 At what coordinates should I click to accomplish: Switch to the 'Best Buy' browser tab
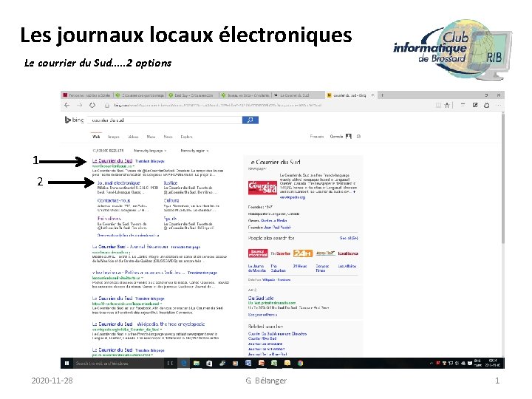coord(191,95)
